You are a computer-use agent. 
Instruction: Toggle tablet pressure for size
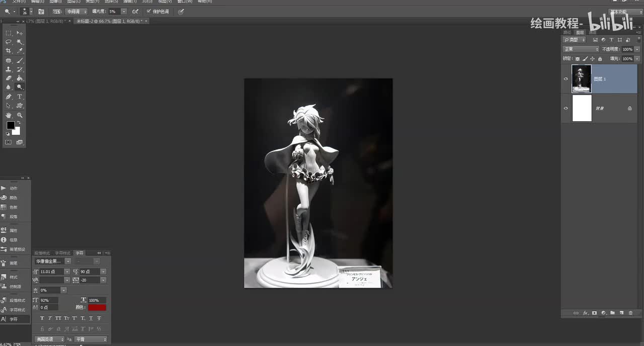pos(181,11)
